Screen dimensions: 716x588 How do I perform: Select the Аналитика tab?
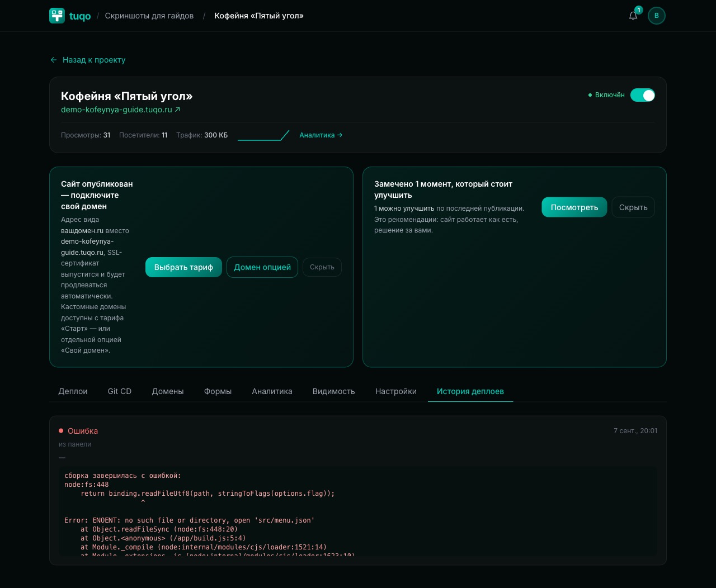pyautogui.click(x=272, y=391)
